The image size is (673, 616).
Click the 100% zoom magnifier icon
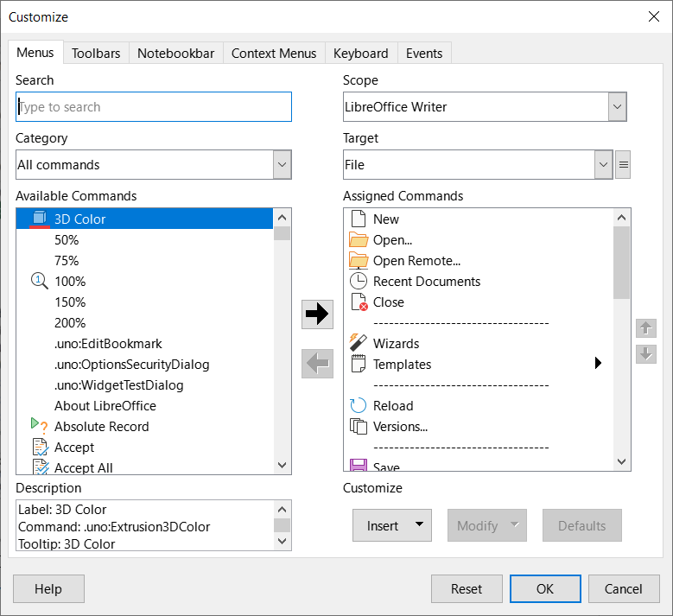(40, 281)
